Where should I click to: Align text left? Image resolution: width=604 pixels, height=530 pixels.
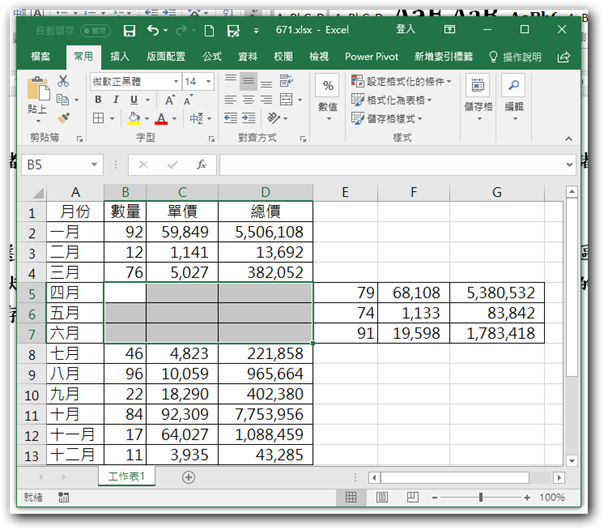coord(231,100)
